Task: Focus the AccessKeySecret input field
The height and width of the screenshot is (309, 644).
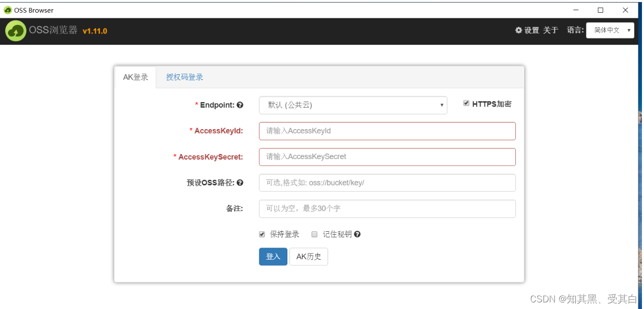Action: pyautogui.click(x=387, y=157)
